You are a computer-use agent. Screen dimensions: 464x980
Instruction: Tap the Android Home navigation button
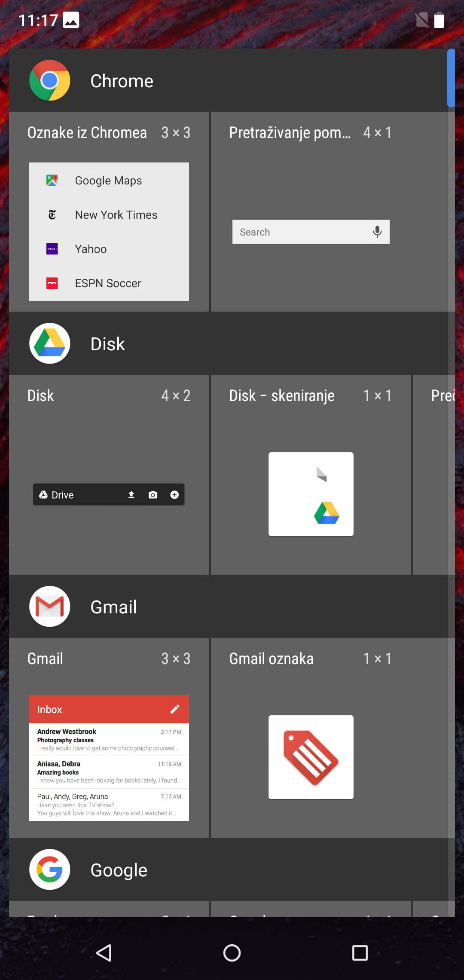[232, 953]
